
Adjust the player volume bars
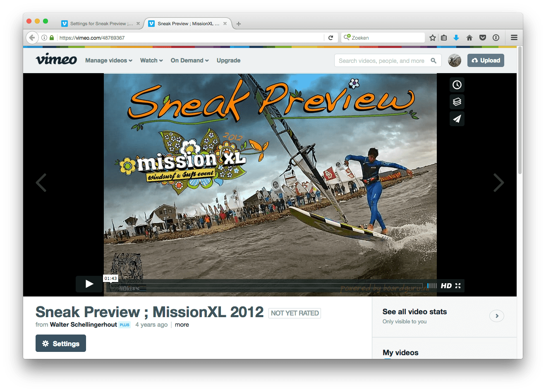(x=432, y=286)
